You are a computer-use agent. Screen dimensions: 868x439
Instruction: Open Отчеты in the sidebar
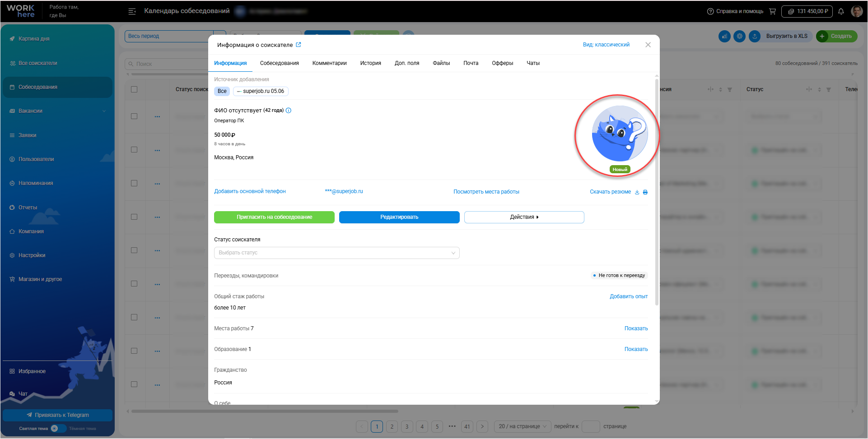28,208
